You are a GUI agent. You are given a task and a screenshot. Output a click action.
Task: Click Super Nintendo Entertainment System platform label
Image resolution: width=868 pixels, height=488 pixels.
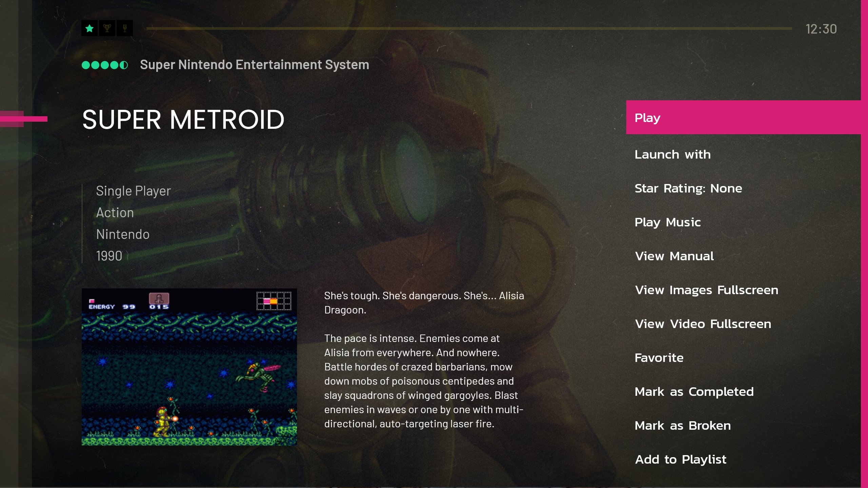point(254,65)
